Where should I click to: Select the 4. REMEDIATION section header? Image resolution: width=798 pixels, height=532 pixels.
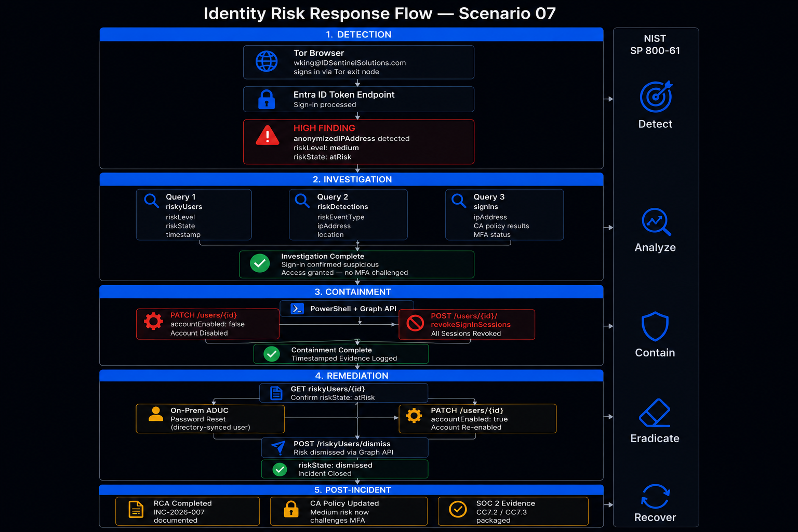pos(351,376)
